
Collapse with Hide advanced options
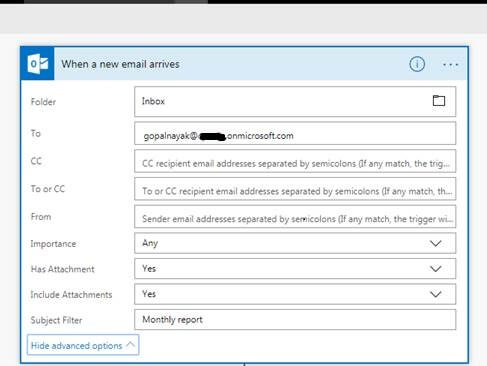(83, 345)
